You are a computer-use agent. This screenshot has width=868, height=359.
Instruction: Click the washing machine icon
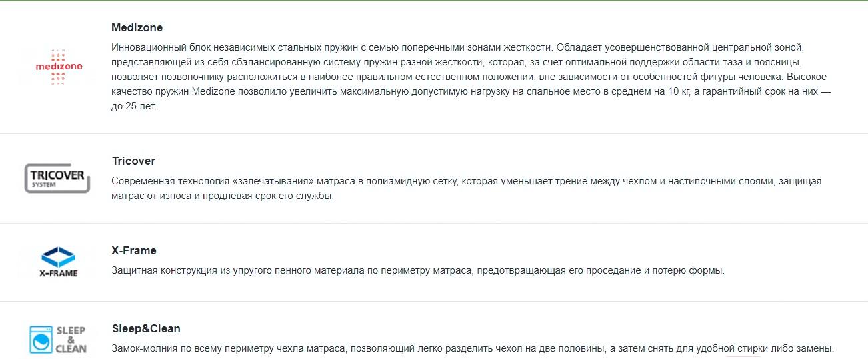click(41, 339)
